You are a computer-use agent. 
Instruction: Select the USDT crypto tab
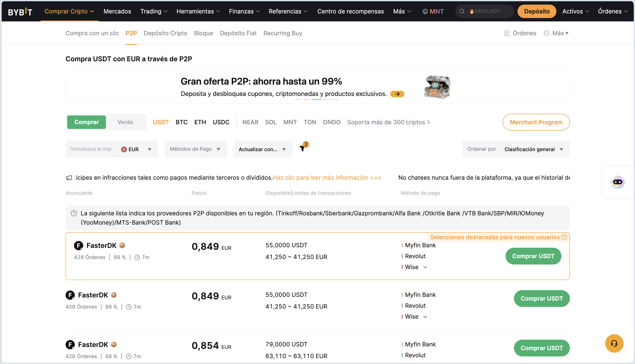point(161,122)
